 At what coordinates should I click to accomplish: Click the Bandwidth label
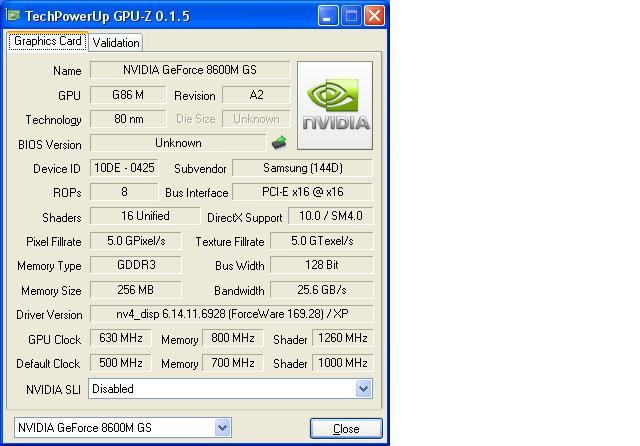click(239, 291)
